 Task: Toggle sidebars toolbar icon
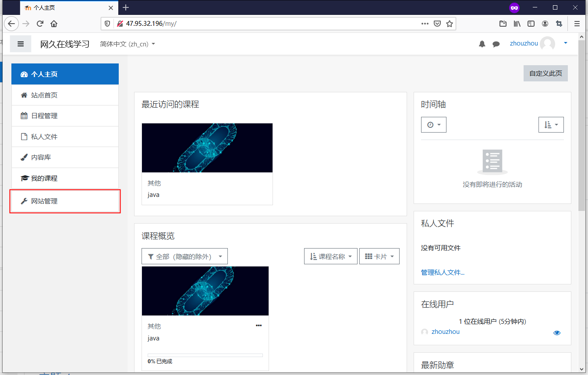point(531,24)
